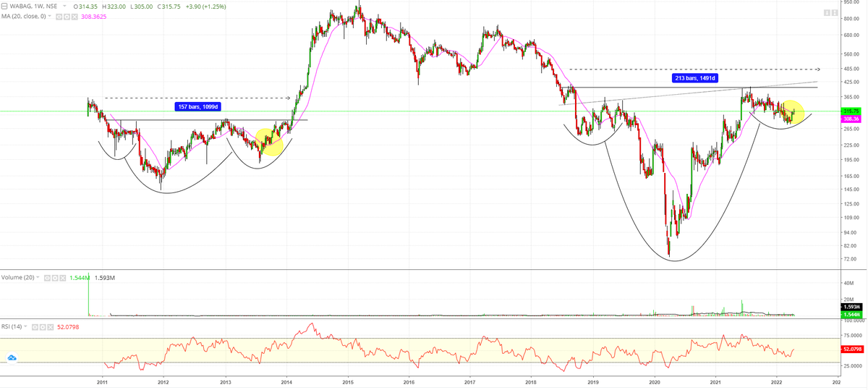Click the 1.593M volume value in legend
Screen dimensions: 868x390
[104, 278]
